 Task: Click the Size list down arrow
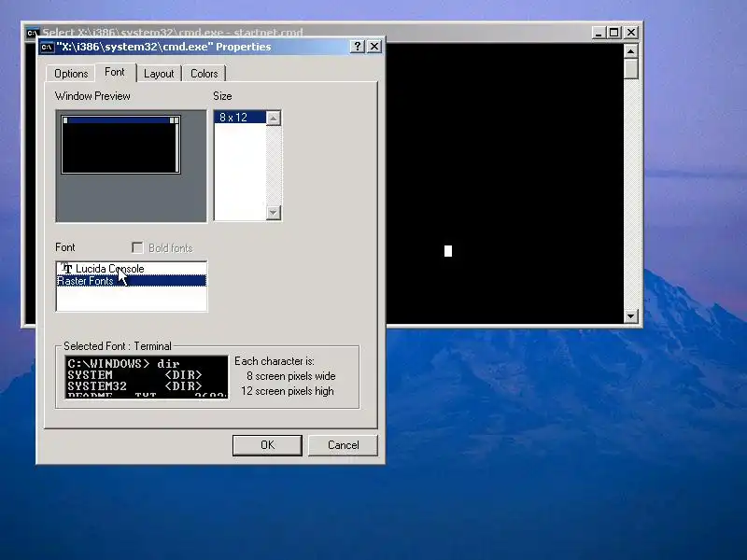(x=274, y=213)
